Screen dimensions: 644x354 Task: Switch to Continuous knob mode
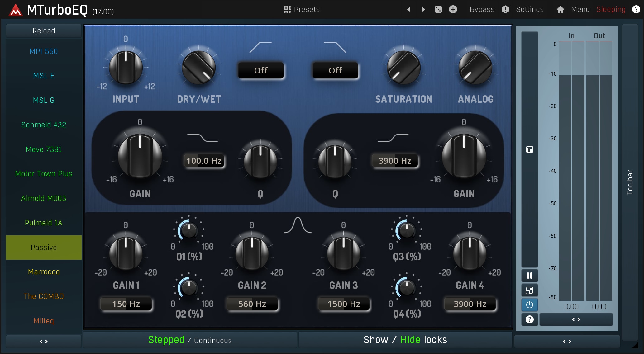click(213, 341)
